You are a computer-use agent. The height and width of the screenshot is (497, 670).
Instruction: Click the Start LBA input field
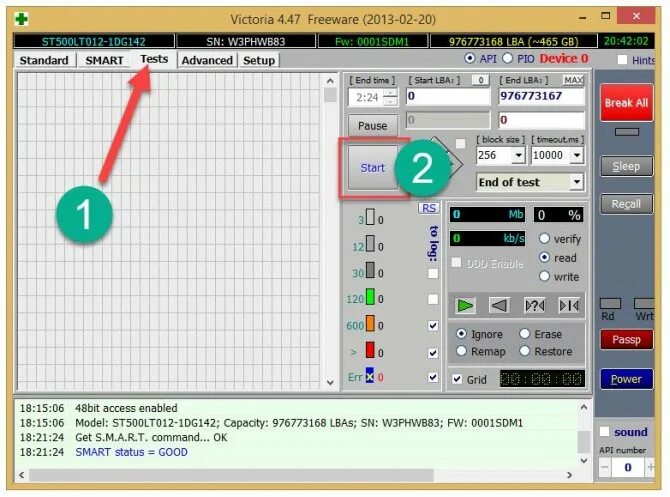click(448, 96)
